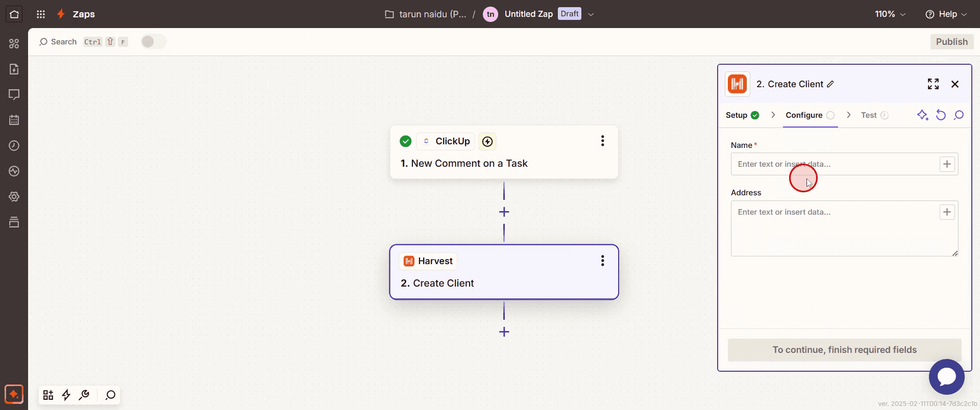This screenshot has height=410, width=980.
Task: Add step between ClickUp and Harvest
Action: [504, 212]
